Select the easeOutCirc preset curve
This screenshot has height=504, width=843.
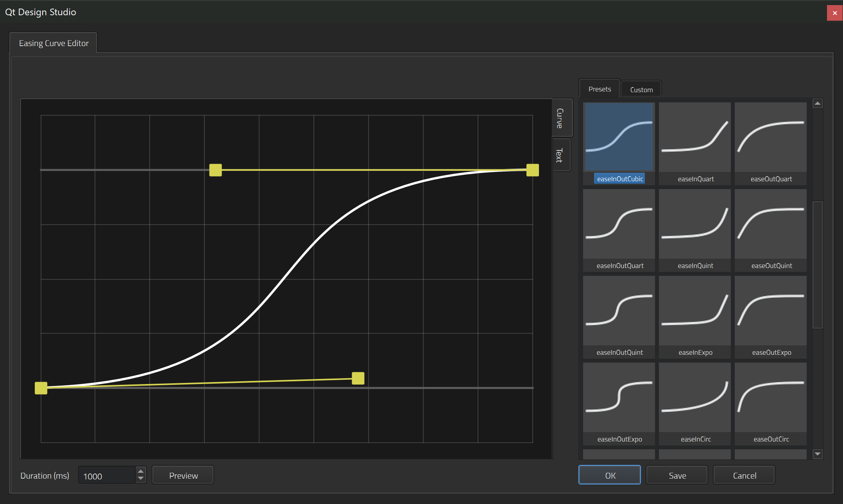(x=770, y=398)
